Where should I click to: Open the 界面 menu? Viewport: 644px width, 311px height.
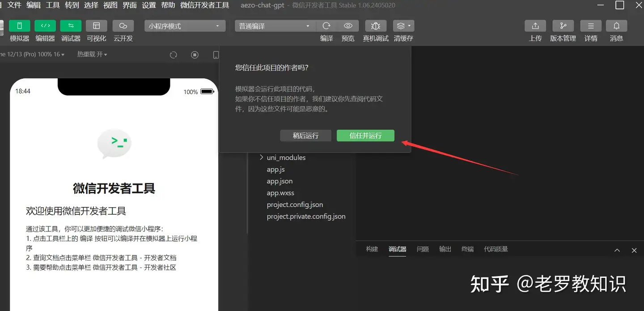coord(130,5)
